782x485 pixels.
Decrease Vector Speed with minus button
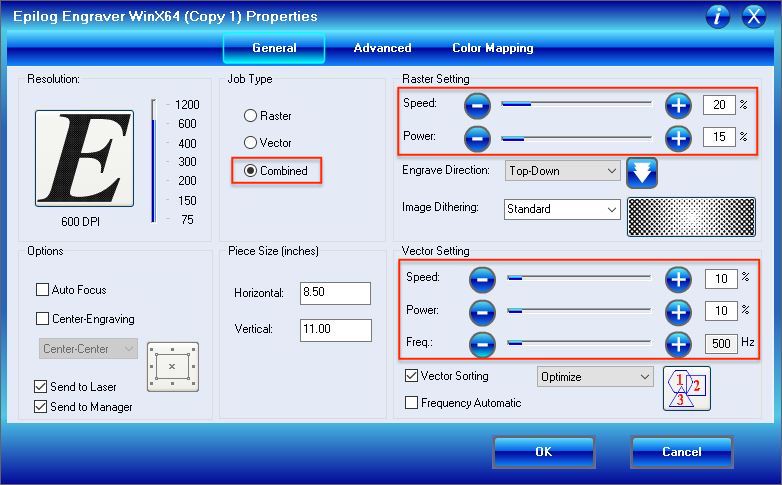point(482,279)
